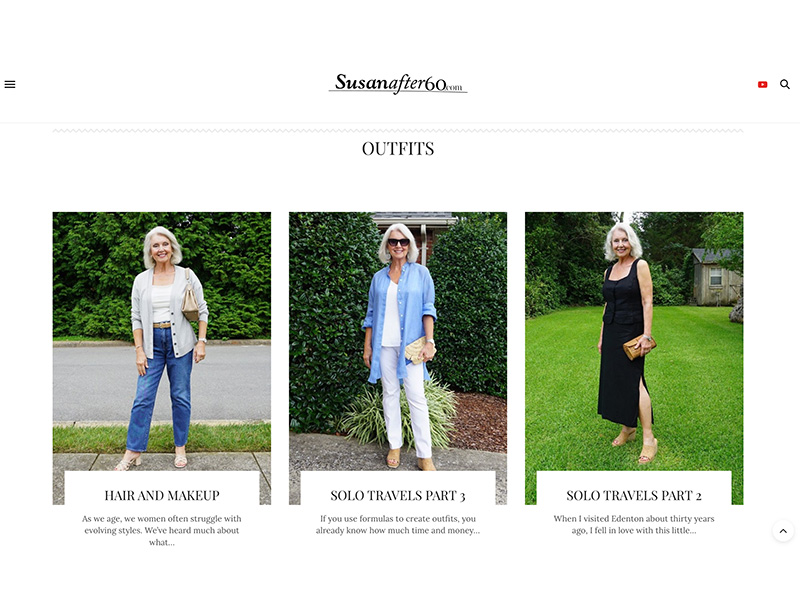
Task: Click the wavy divider line above OUTFITS
Action: coord(398,131)
